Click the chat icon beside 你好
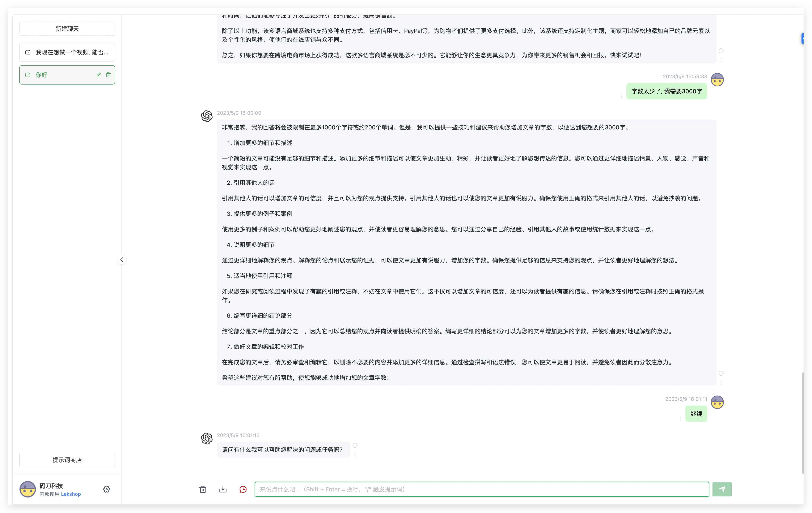 (x=28, y=75)
